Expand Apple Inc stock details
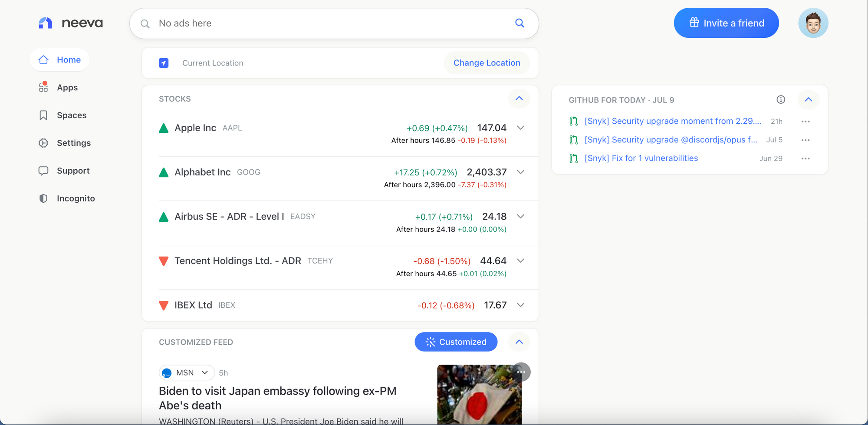 click(x=521, y=128)
